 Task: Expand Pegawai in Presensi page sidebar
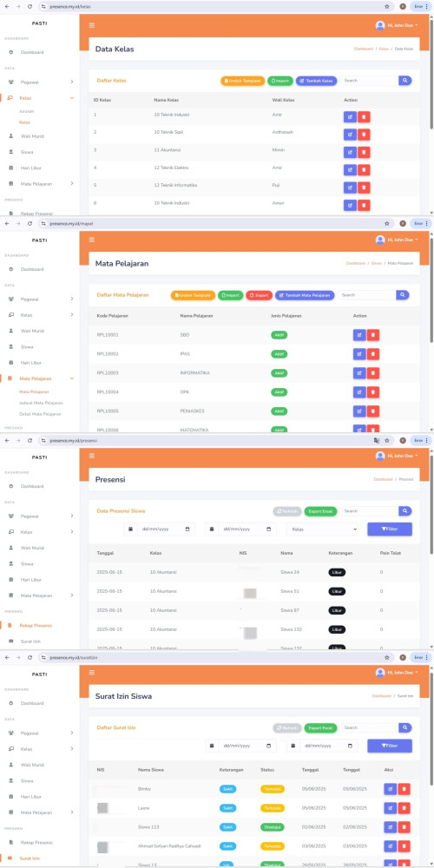click(x=71, y=516)
